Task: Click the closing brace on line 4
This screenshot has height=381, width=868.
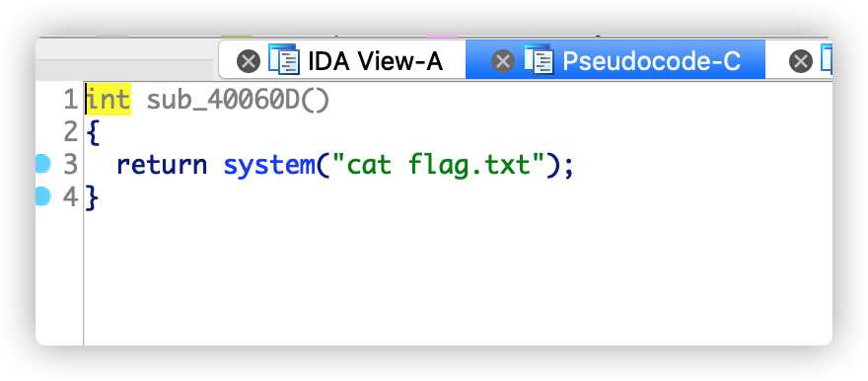Action: point(93,197)
